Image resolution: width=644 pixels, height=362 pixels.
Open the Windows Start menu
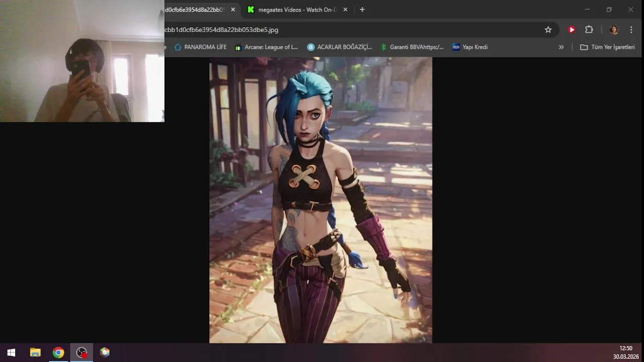click(x=11, y=352)
